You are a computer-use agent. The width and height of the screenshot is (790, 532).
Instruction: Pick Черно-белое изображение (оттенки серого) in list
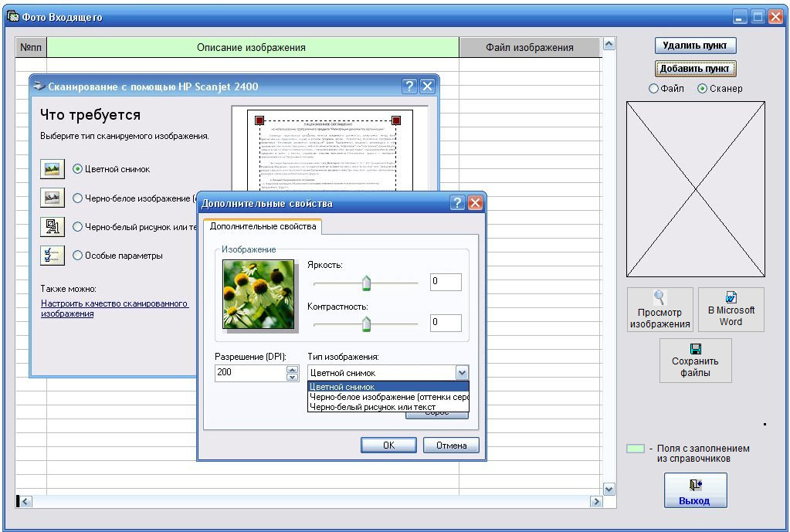pos(388,397)
